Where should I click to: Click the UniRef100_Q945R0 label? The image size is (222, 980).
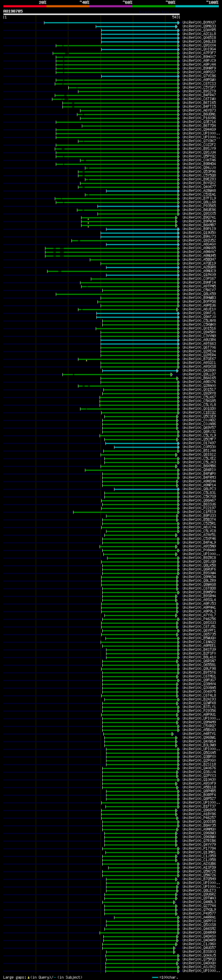coord(199,332)
